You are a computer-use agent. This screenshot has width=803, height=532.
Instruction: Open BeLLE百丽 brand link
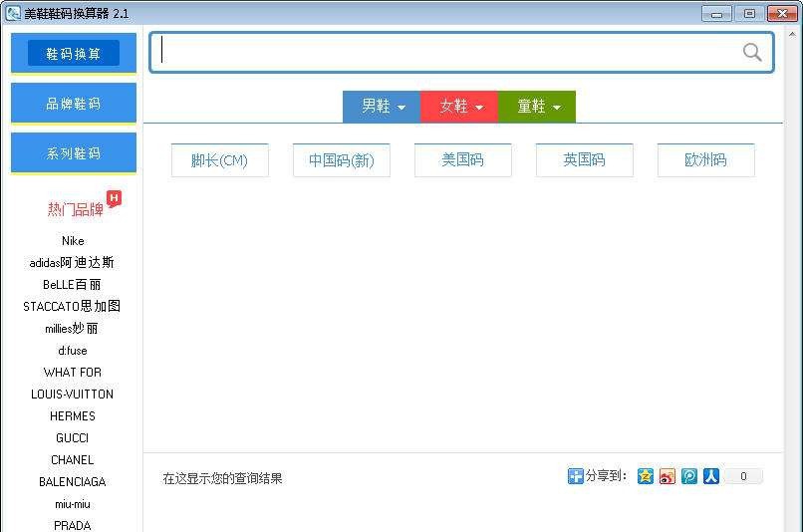tap(72, 285)
